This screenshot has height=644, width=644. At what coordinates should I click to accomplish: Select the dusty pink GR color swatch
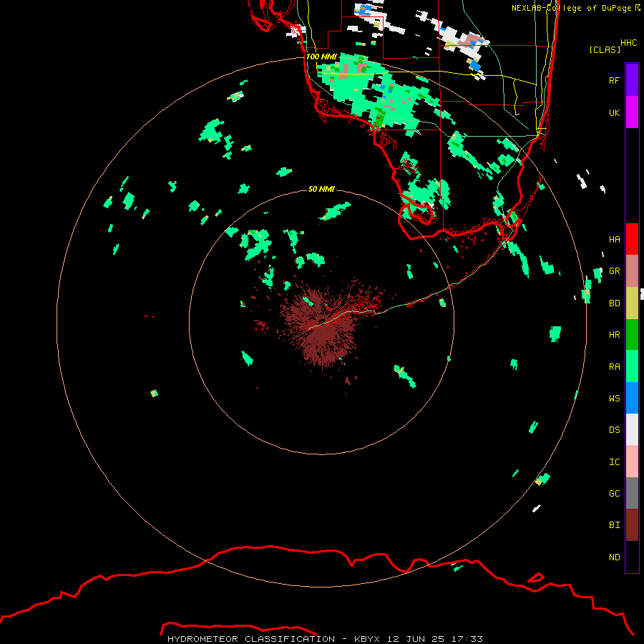632,271
